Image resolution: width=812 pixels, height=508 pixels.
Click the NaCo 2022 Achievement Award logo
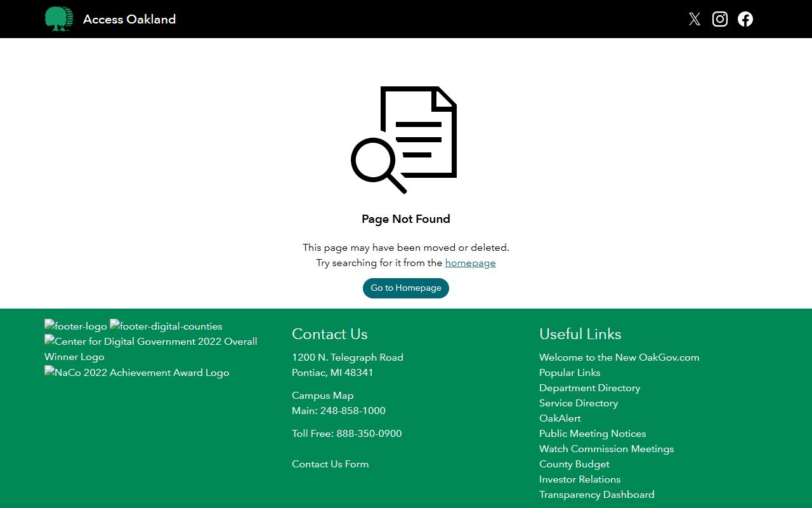tap(136, 373)
